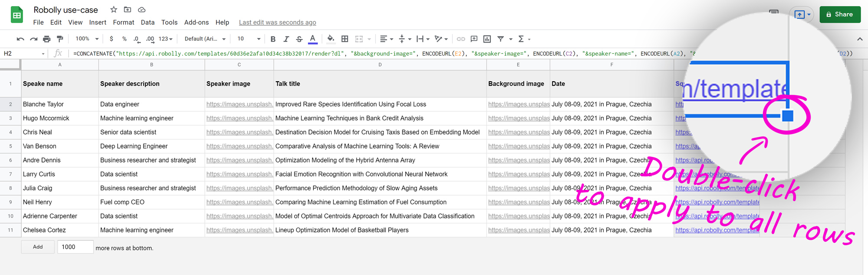
Task: Click the rows count input showing 1000
Action: (x=75, y=247)
